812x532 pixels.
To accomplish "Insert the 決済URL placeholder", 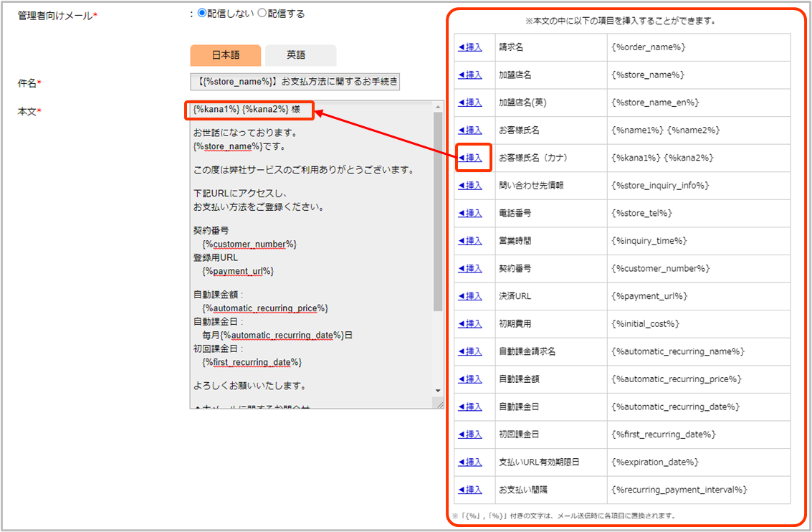I will point(470,296).
